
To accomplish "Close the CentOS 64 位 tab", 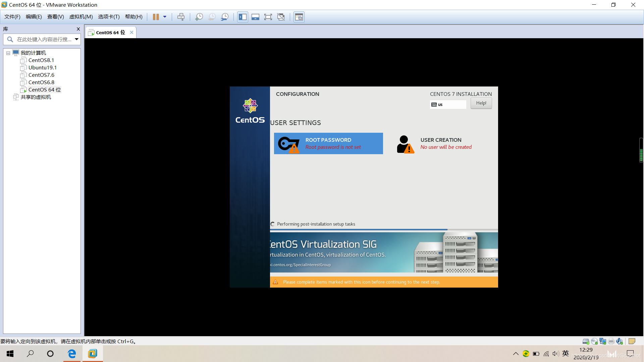I will pos(131,33).
